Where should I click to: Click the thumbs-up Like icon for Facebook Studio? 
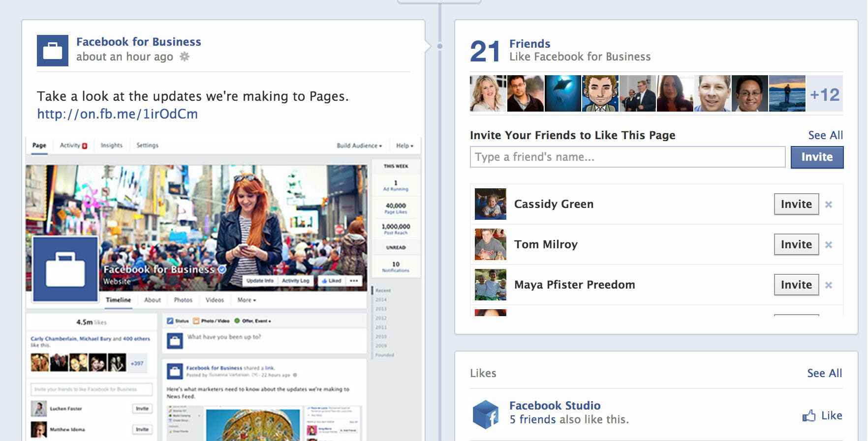pos(809,416)
